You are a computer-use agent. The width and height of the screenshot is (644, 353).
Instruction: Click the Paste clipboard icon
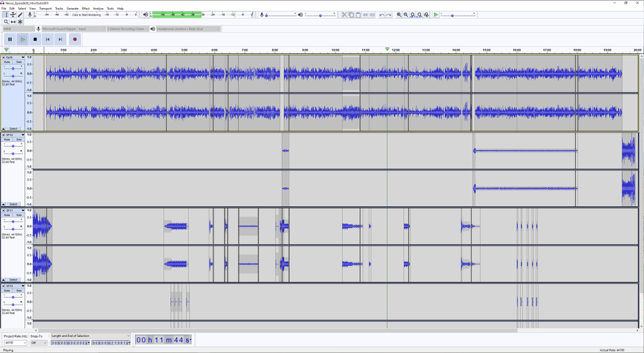[x=358, y=15]
